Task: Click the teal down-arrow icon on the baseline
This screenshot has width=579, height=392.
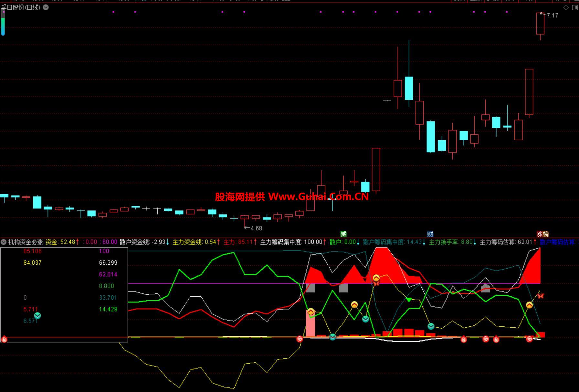Action: 332,337
